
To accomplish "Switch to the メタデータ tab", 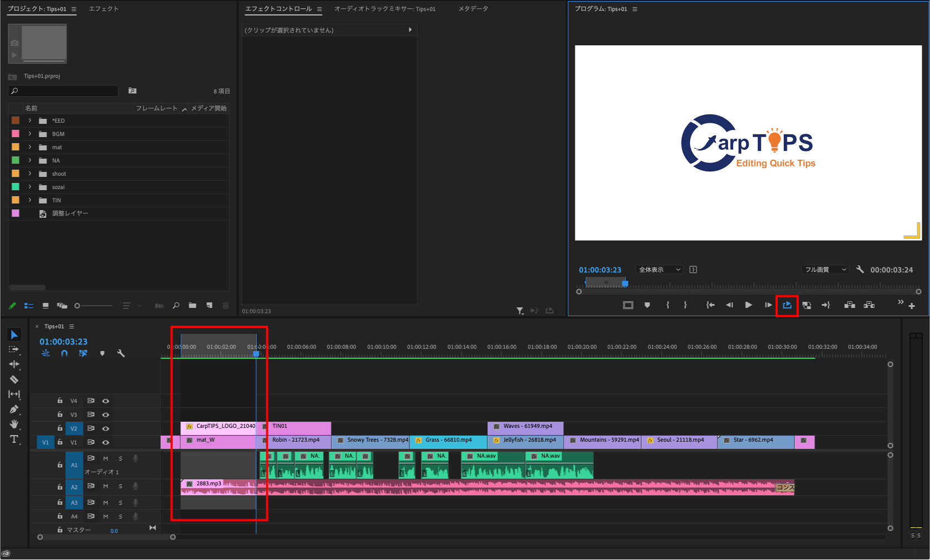I will point(473,9).
